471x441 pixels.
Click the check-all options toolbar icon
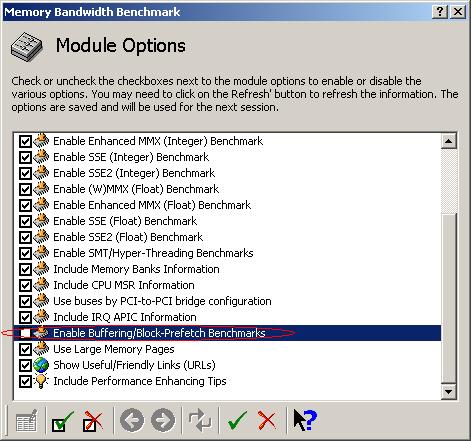62,421
